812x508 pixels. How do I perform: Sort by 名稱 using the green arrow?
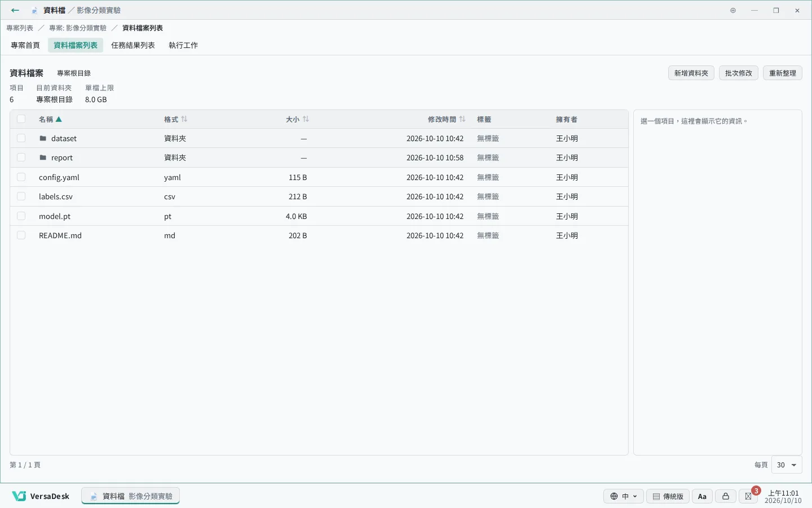[59, 119]
